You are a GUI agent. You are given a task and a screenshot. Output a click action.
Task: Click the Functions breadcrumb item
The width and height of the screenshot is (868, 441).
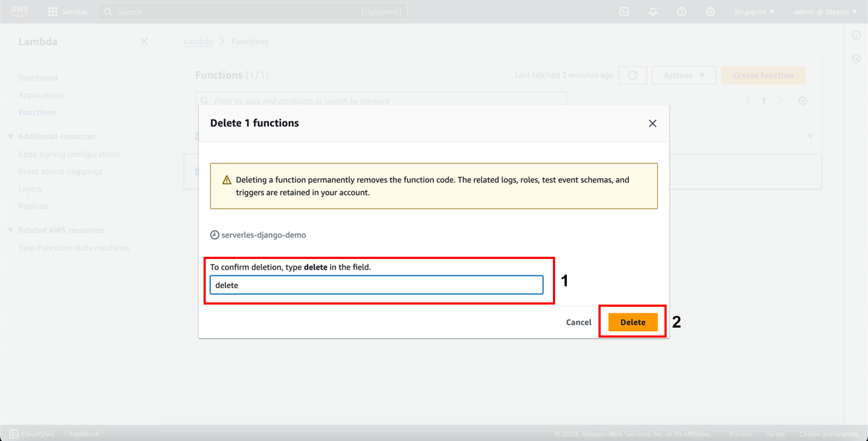250,42
